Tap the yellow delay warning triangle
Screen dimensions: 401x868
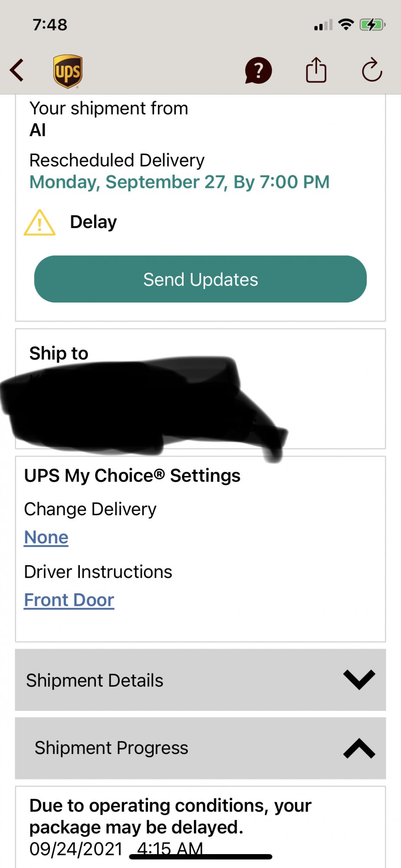(x=39, y=223)
